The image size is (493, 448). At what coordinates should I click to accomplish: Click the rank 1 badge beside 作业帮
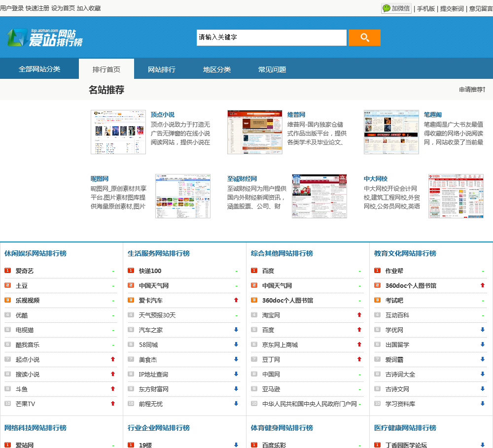(x=378, y=271)
